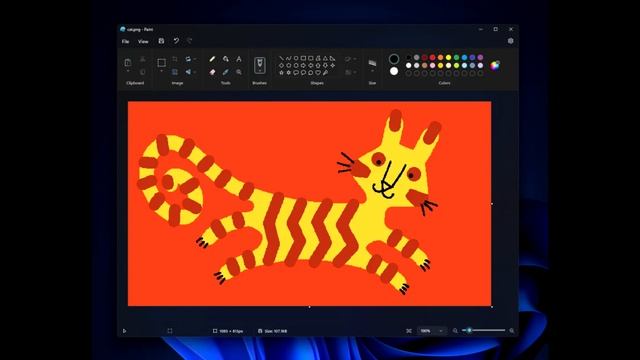The image size is (640, 360).
Task: Select the Curve shape
Action: tap(289, 58)
